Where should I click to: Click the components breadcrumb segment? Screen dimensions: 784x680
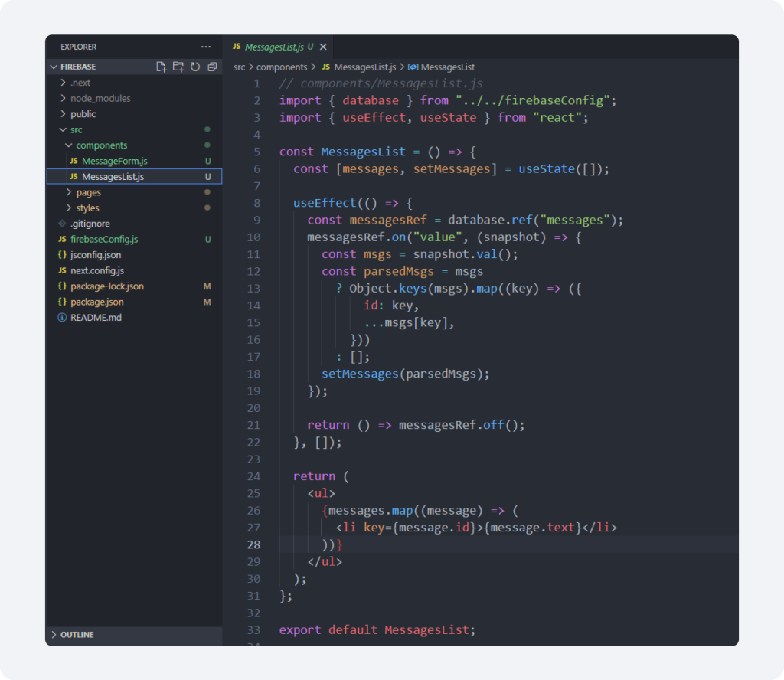pos(282,67)
